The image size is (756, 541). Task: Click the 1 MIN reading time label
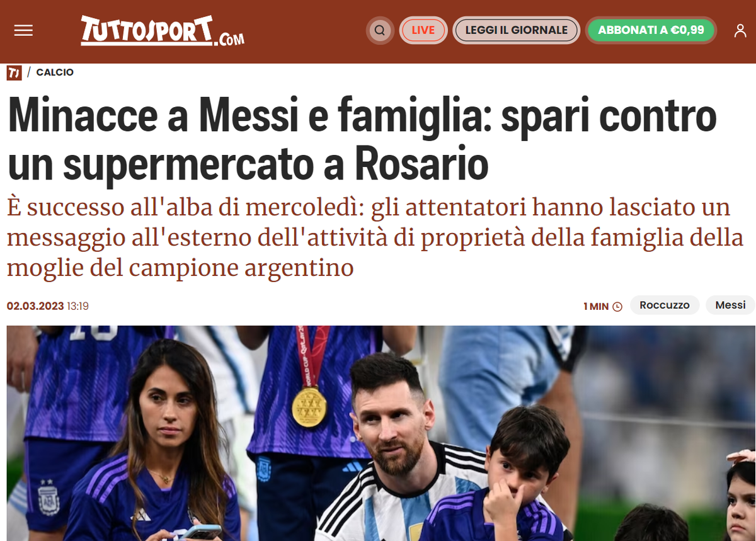596,307
